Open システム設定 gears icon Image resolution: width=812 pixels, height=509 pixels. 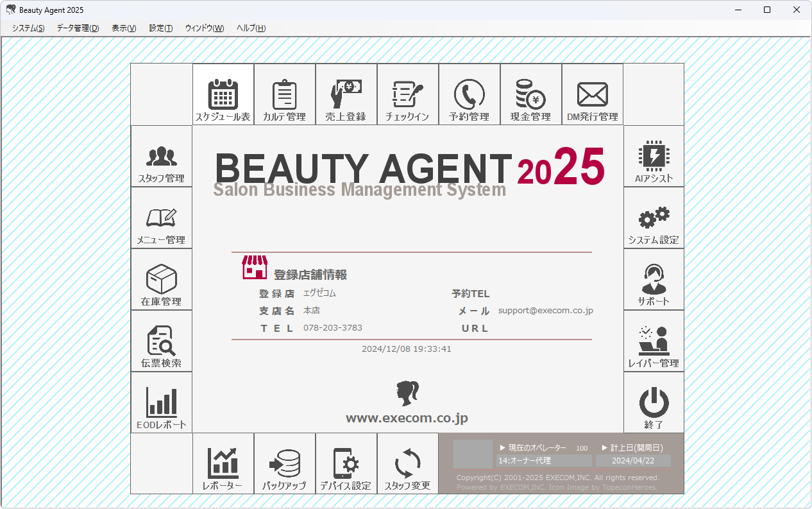[654, 218]
